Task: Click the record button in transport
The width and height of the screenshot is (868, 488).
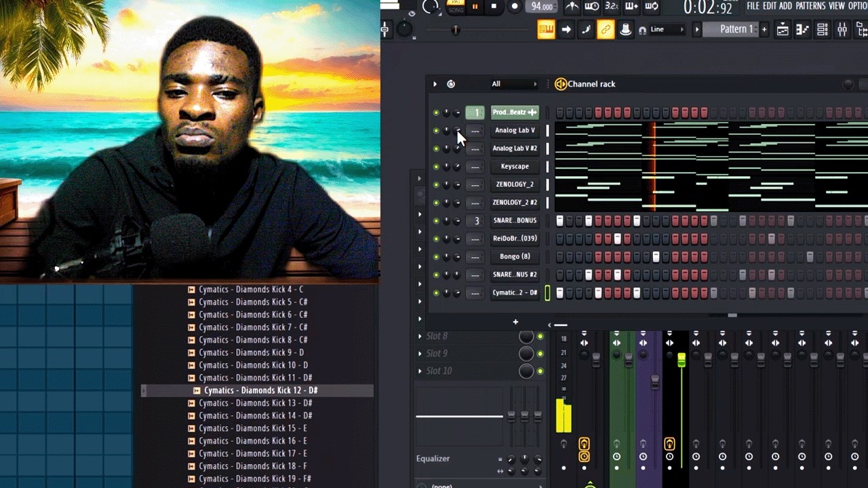Action: point(515,7)
